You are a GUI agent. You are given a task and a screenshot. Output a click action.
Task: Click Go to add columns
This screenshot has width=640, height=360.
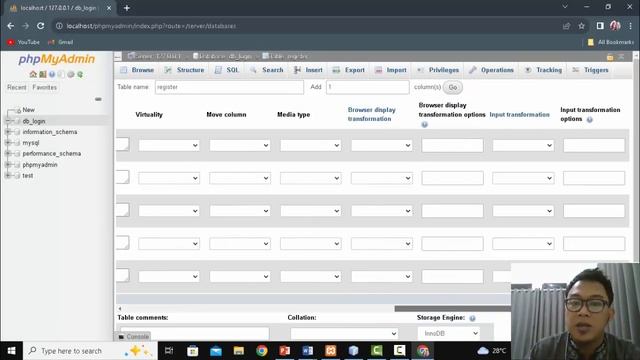click(x=453, y=87)
